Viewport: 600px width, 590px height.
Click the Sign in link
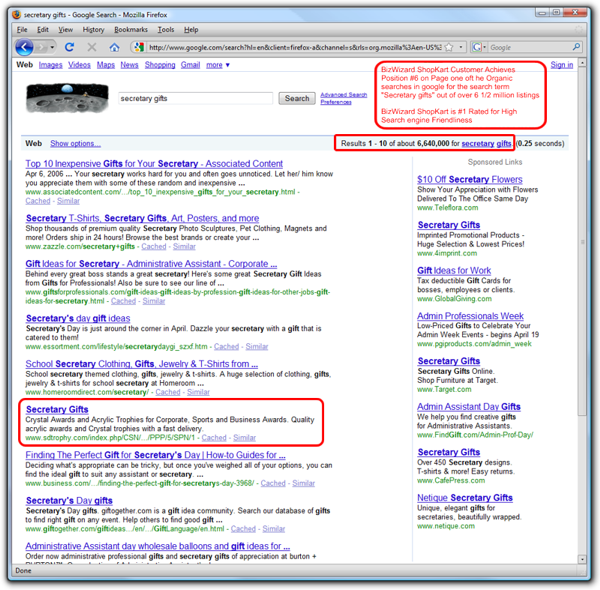(562, 65)
